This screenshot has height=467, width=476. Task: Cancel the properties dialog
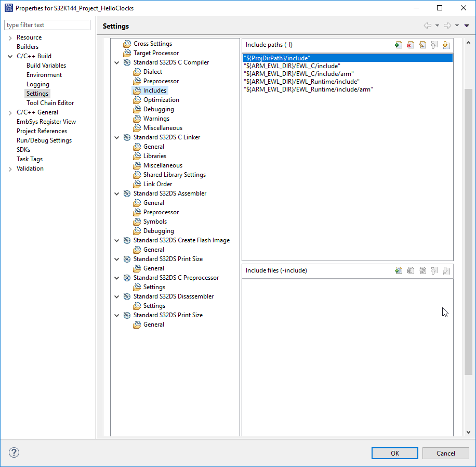446,453
